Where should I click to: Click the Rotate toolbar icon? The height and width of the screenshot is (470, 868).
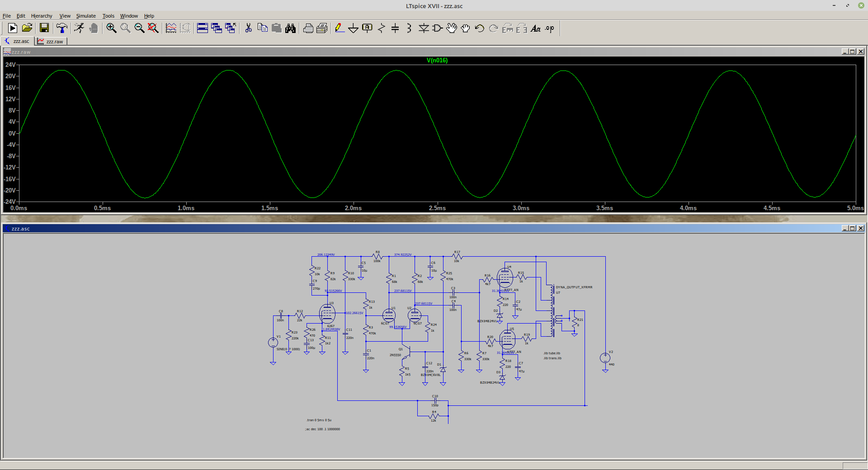point(508,28)
